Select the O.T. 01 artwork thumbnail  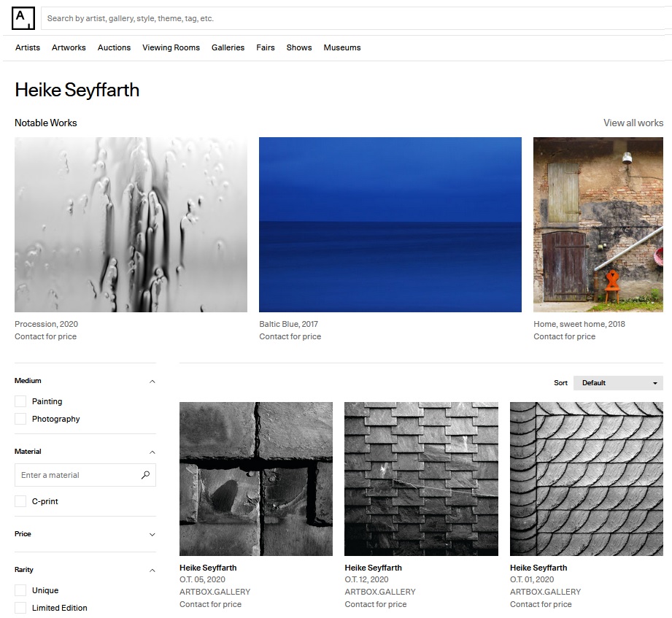point(586,479)
